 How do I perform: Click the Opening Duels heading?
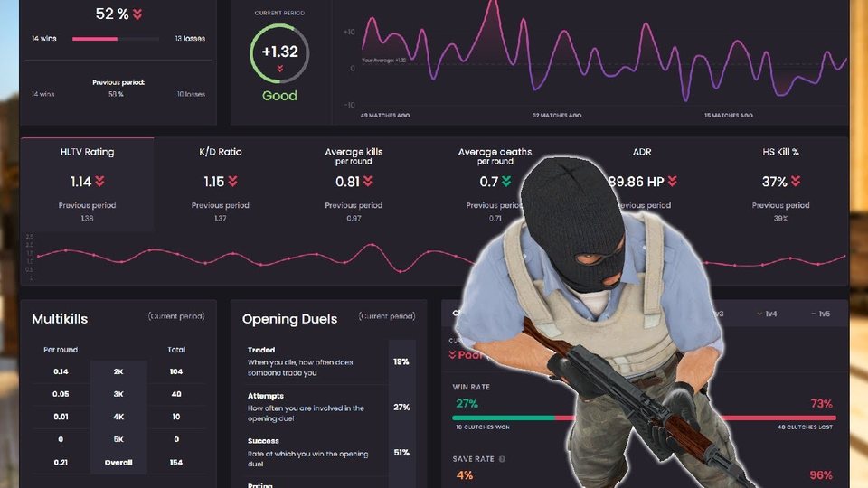click(289, 319)
